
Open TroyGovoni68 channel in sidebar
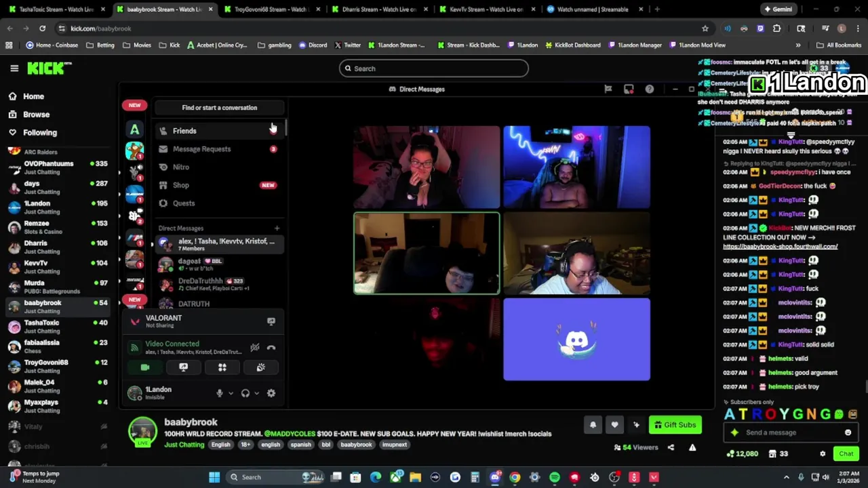click(x=58, y=366)
